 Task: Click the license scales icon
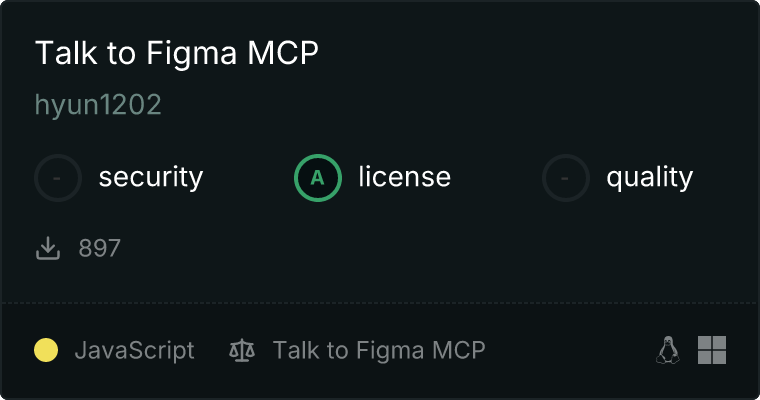(242, 350)
